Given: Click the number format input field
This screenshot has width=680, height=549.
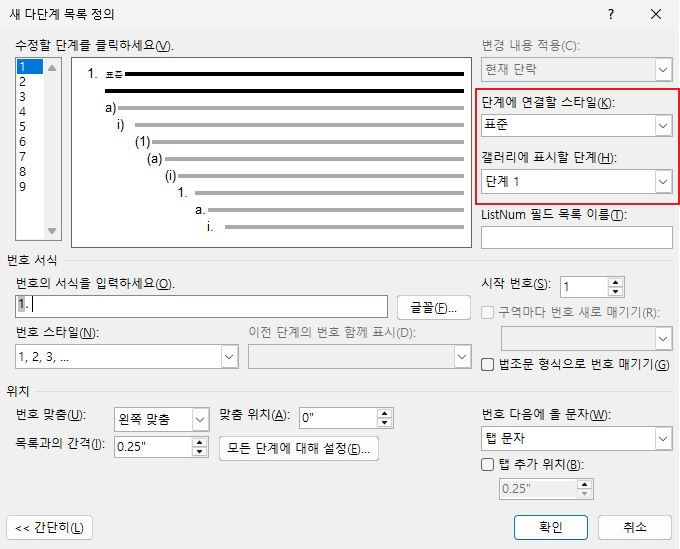Looking at the screenshot, I should coord(201,307).
